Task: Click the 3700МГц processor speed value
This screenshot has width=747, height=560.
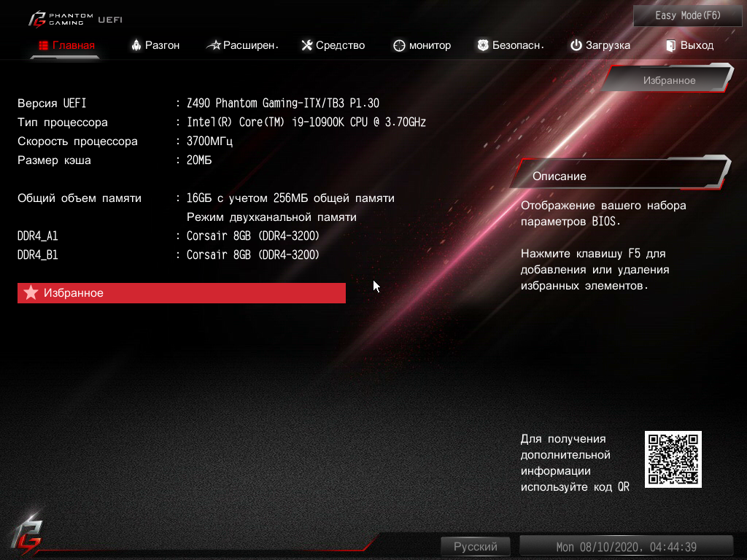Action: 209,141
